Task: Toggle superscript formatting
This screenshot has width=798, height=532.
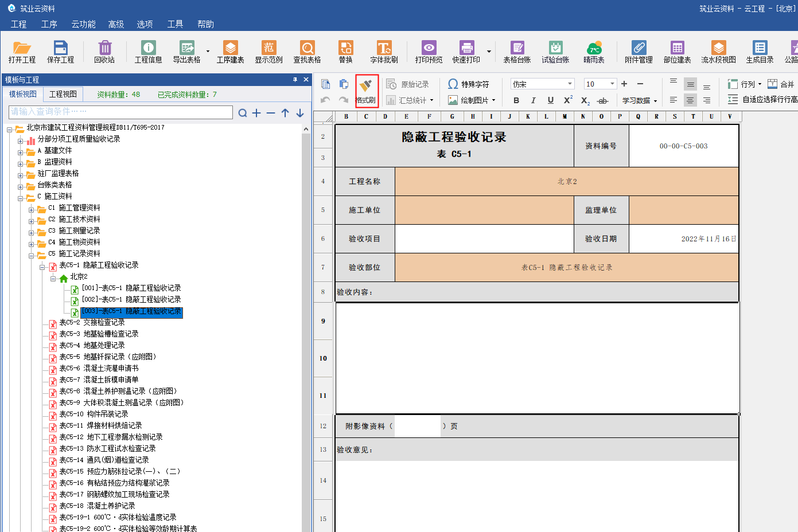Action: (568, 100)
